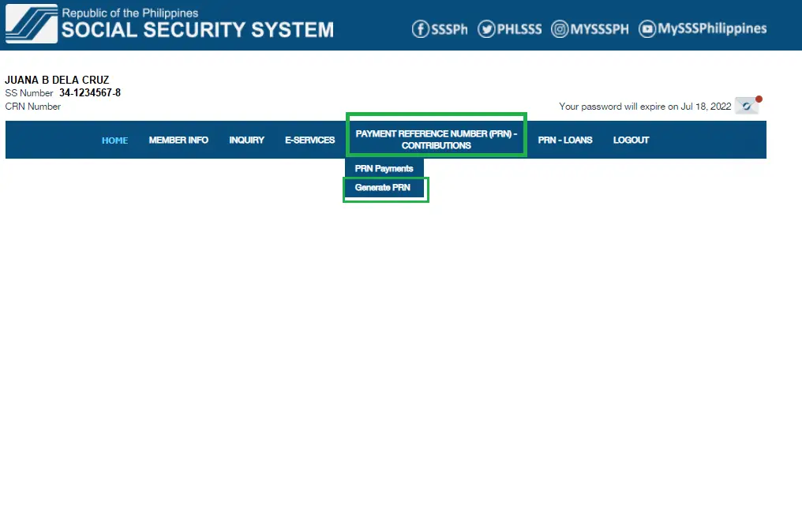The width and height of the screenshot is (802, 532).
Task: Click the SS Number 34-1234567-8
Action: coord(89,93)
